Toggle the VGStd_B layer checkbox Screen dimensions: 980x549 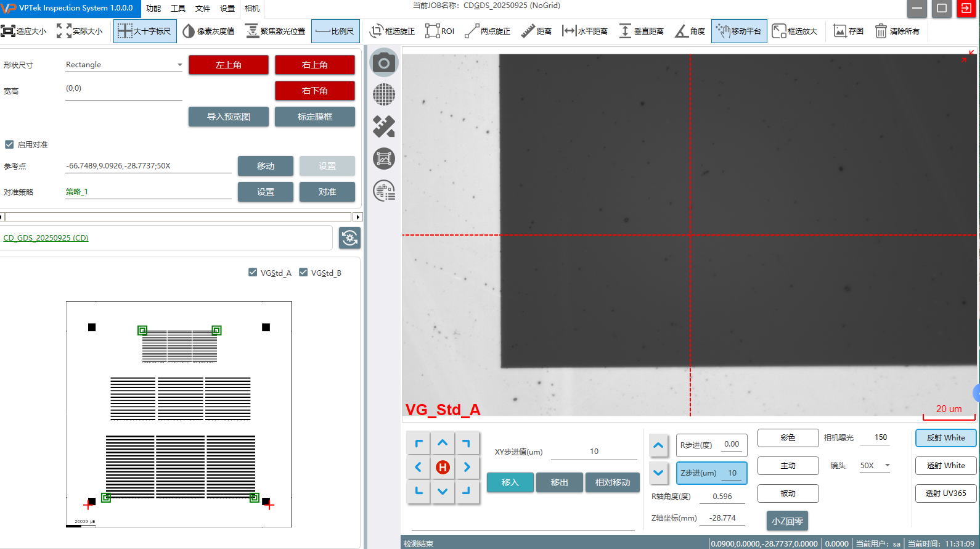[x=303, y=272]
